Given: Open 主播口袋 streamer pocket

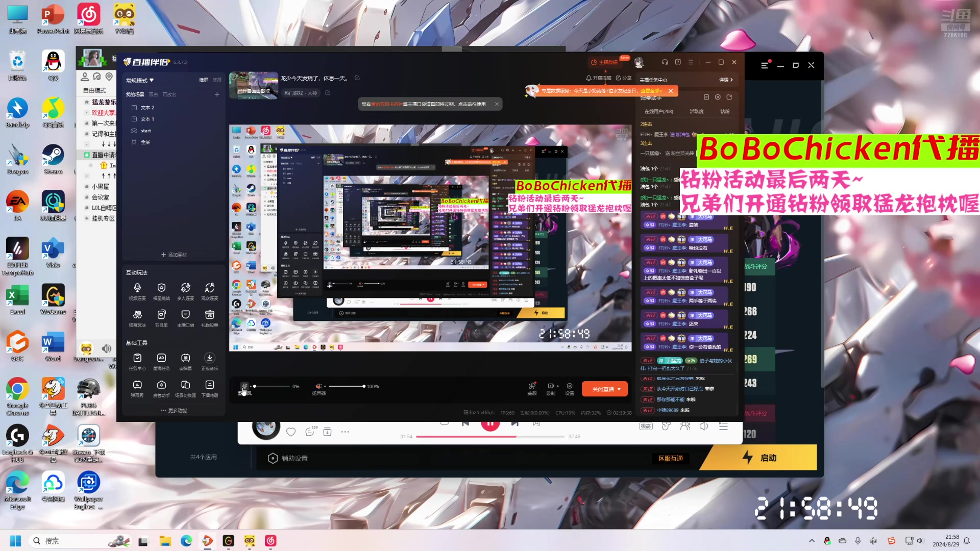Looking at the screenshot, I should coord(185,318).
